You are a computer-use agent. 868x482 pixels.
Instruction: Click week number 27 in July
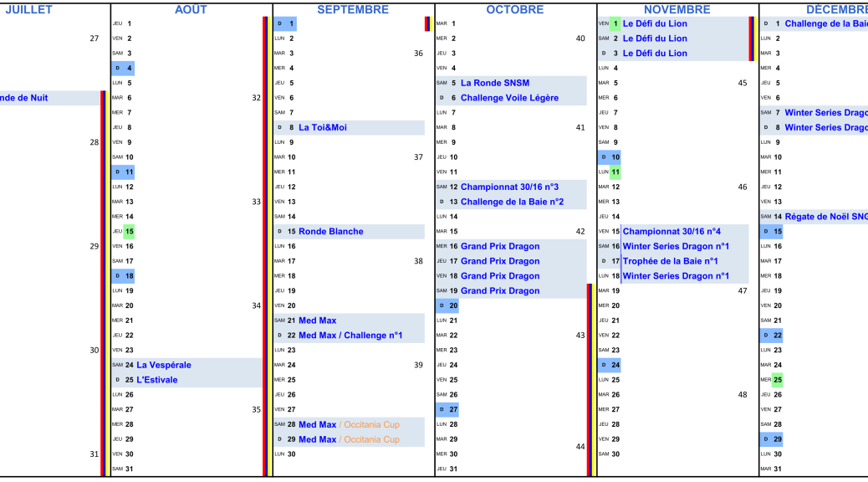click(x=94, y=38)
